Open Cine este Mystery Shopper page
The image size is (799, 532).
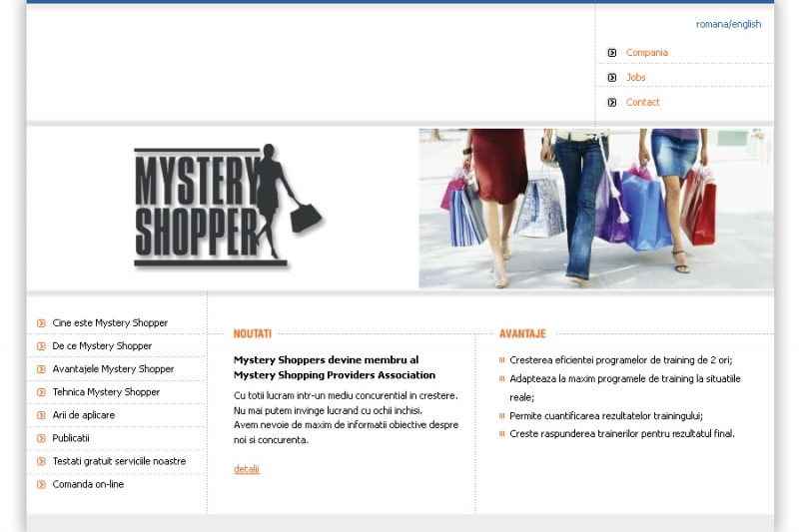point(110,322)
